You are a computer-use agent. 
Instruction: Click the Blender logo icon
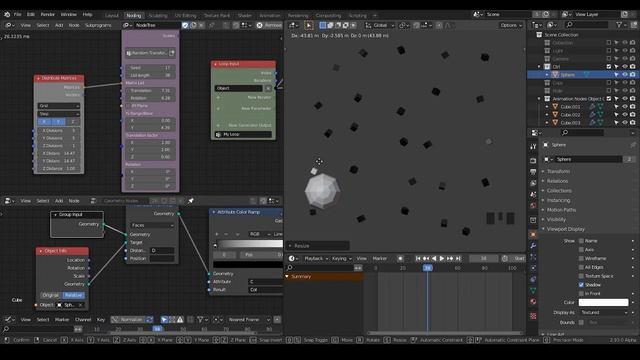[7, 14]
